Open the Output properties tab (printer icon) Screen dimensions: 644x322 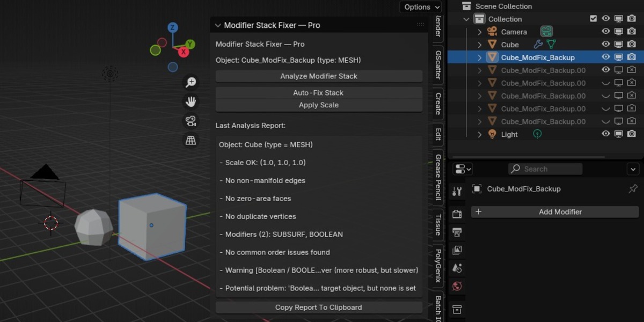pos(457,232)
